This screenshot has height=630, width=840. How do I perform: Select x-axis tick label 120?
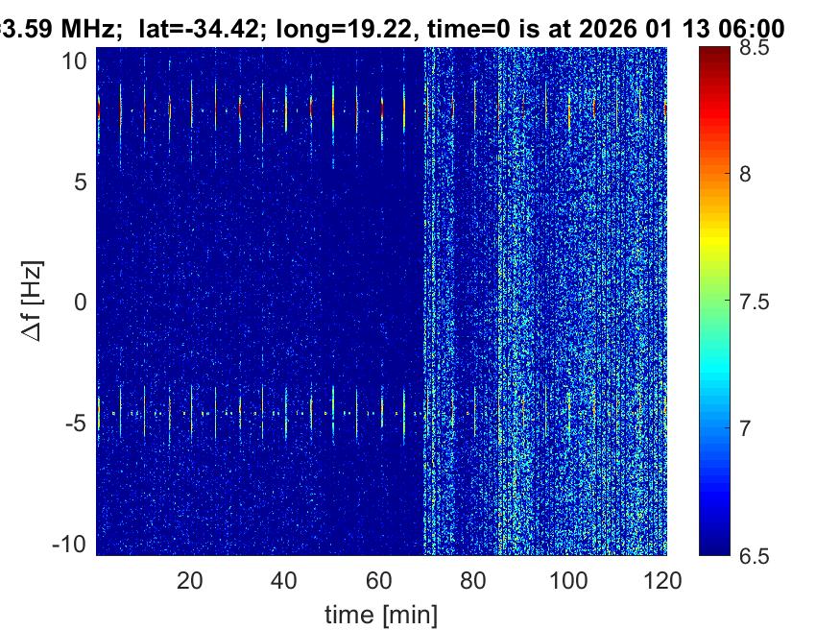662,580
